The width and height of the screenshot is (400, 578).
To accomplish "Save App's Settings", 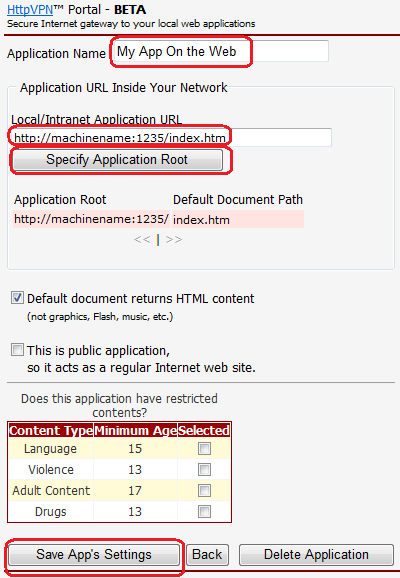I will (94, 555).
